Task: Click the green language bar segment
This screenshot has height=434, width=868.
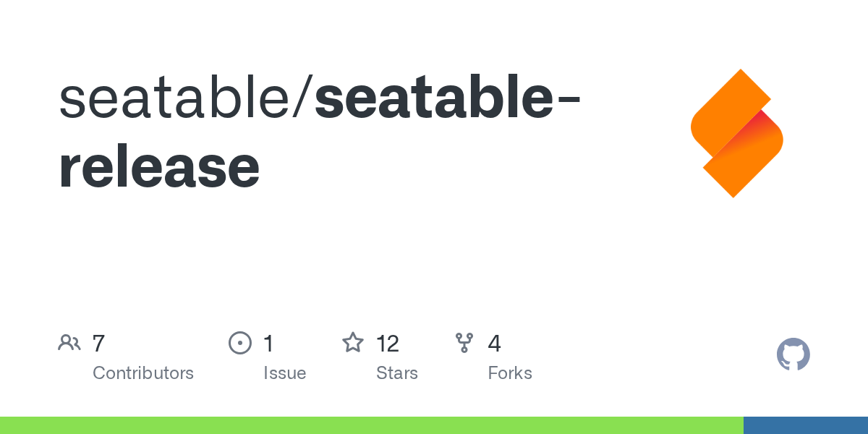Action: click(x=371, y=425)
